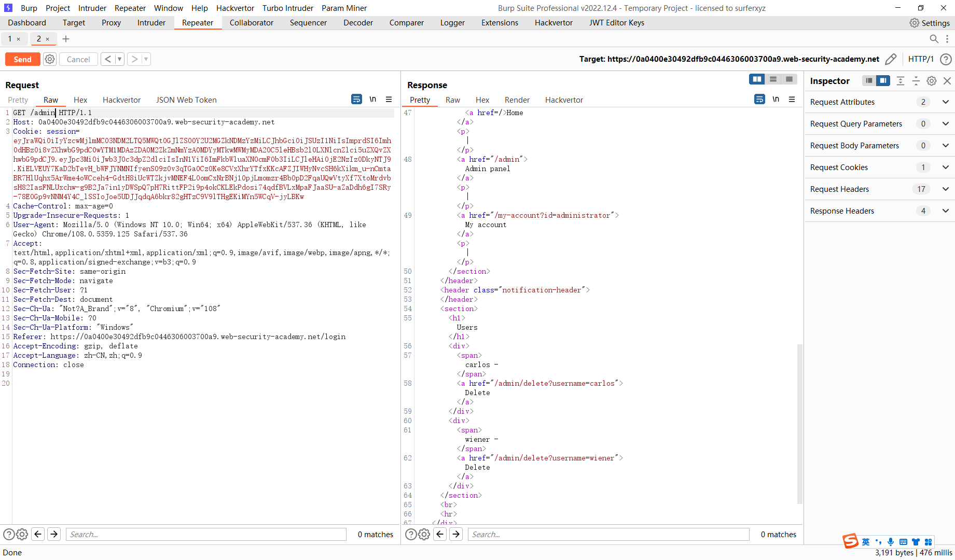This screenshot has width=955, height=560.
Task: Open the Param Miner menu
Action: coord(344,8)
